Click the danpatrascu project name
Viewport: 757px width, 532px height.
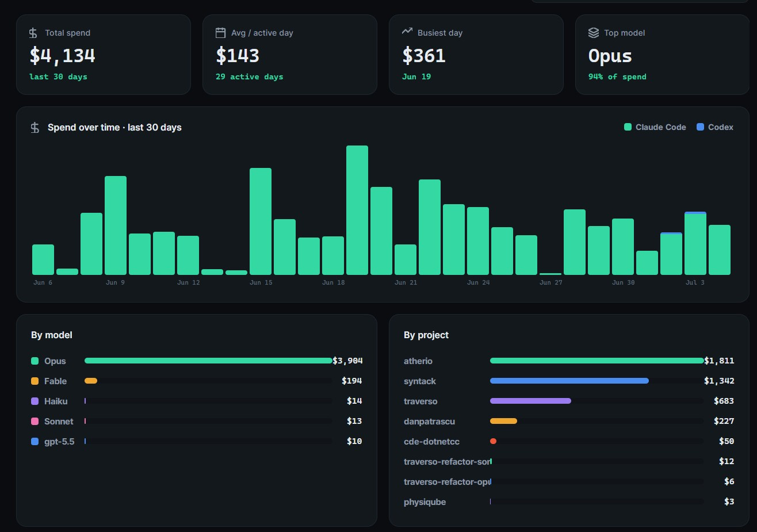(x=429, y=422)
